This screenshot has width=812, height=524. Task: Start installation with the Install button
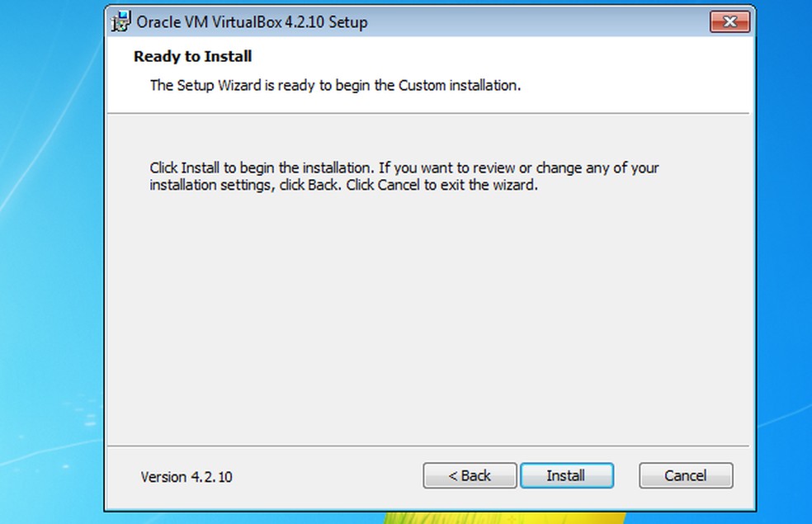pyautogui.click(x=566, y=475)
